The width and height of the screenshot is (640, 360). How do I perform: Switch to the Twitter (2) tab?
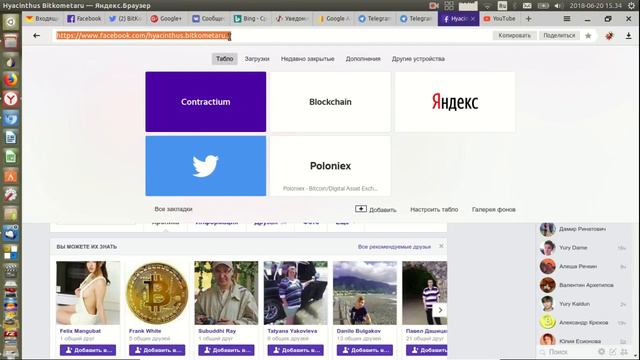coord(125,19)
